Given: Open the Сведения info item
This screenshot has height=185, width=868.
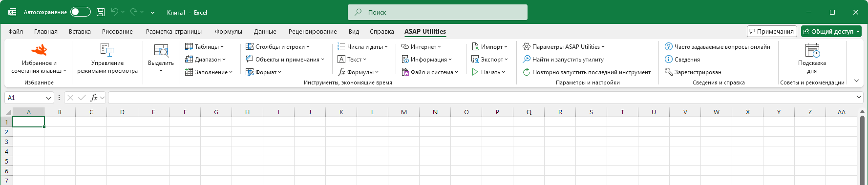Looking at the screenshot, I should (x=682, y=60).
